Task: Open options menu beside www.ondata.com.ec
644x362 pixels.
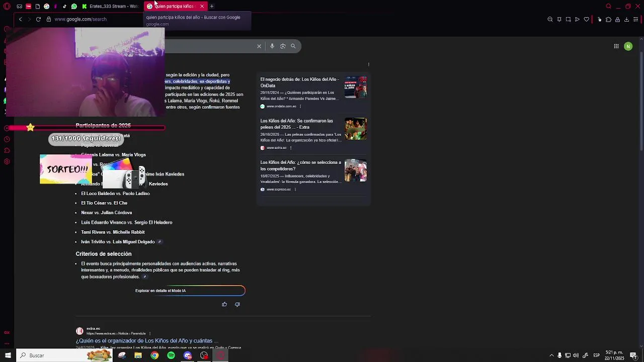Action: [300, 106]
